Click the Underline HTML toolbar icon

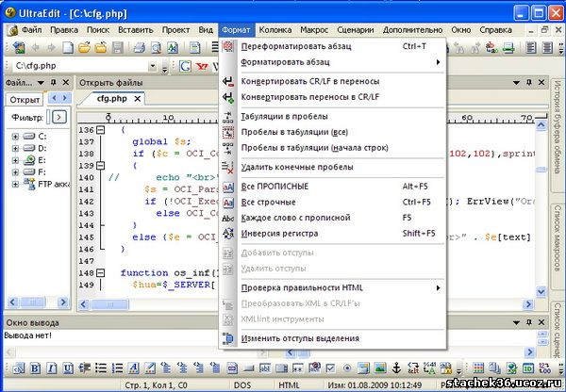[68, 368]
